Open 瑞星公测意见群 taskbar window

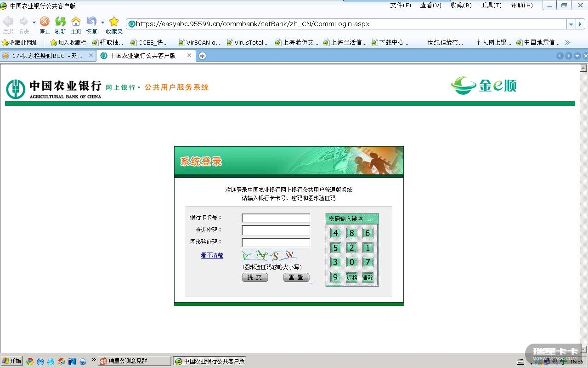134,361
